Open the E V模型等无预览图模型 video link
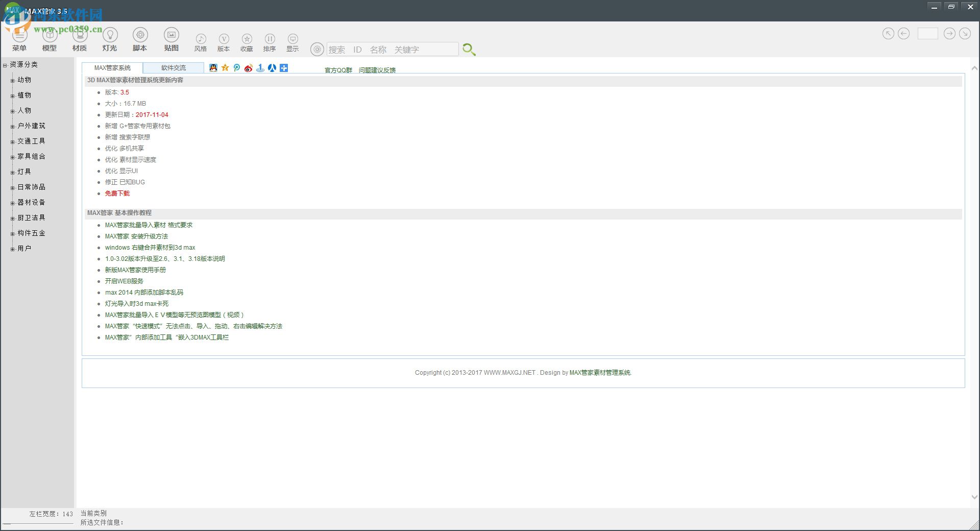The height and width of the screenshot is (531, 980). [175, 315]
